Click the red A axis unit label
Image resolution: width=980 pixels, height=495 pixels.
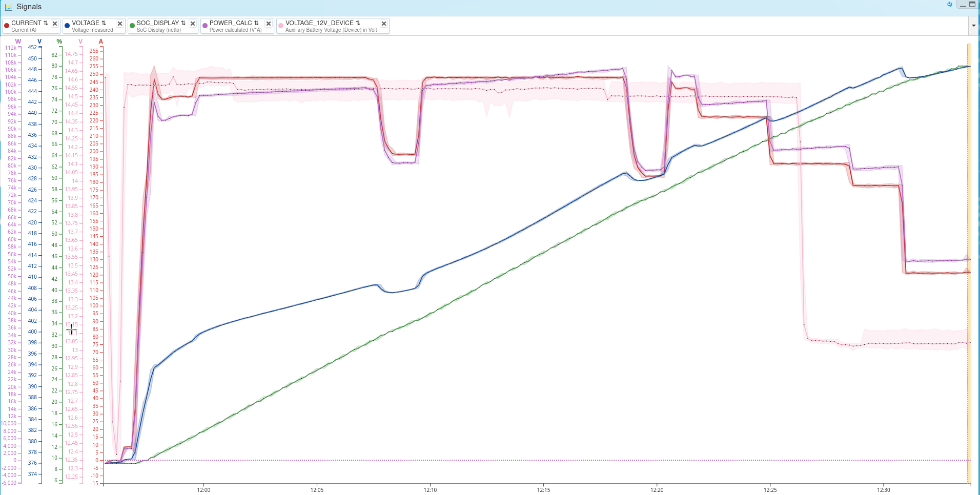101,42
